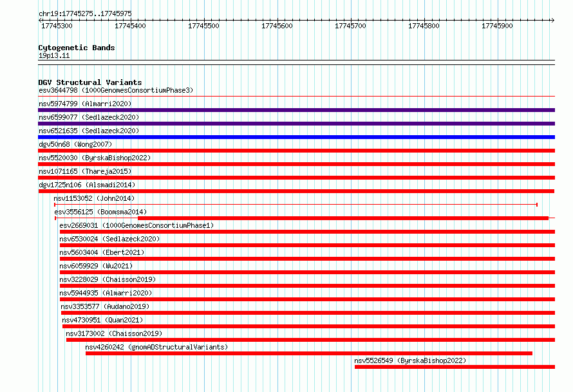Open nsv5520030 (ByrskaBishop2022) variant label
The image size is (573, 392).
point(95,158)
